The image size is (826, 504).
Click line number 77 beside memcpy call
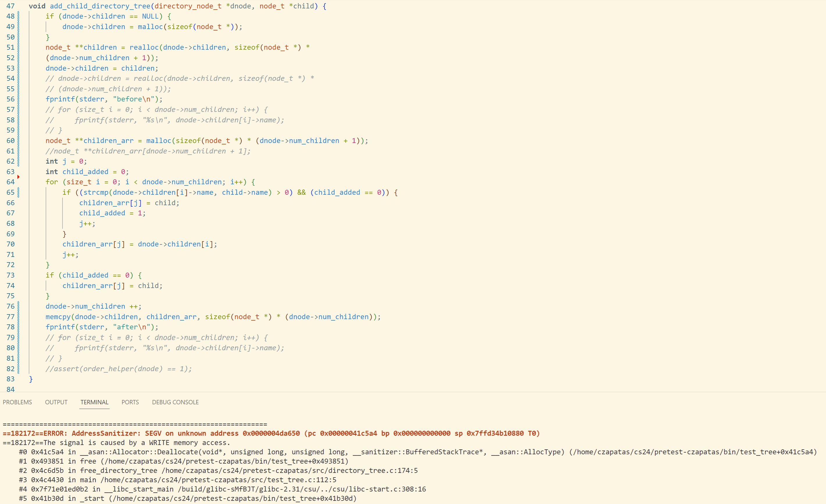pyautogui.click(x=10, y=317)
